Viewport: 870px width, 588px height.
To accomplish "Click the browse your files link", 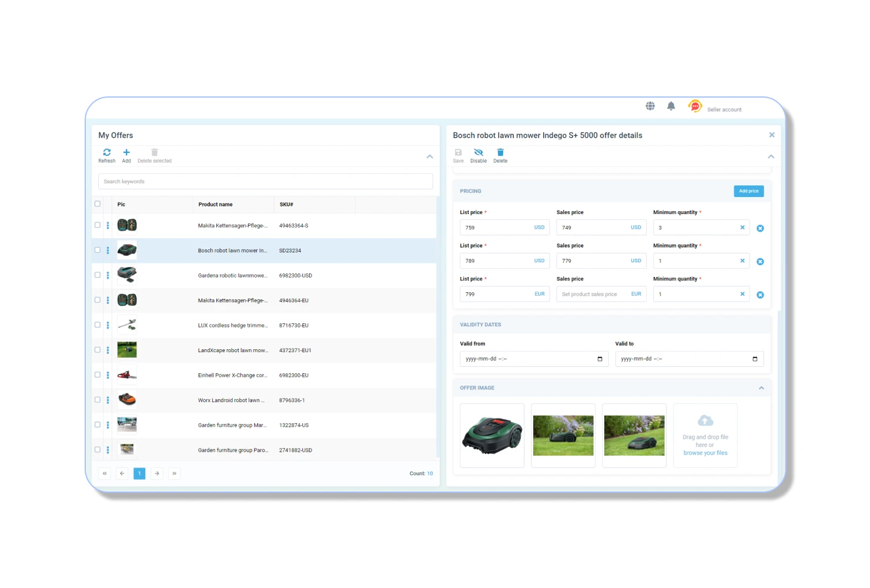I will tap(705, 453).
